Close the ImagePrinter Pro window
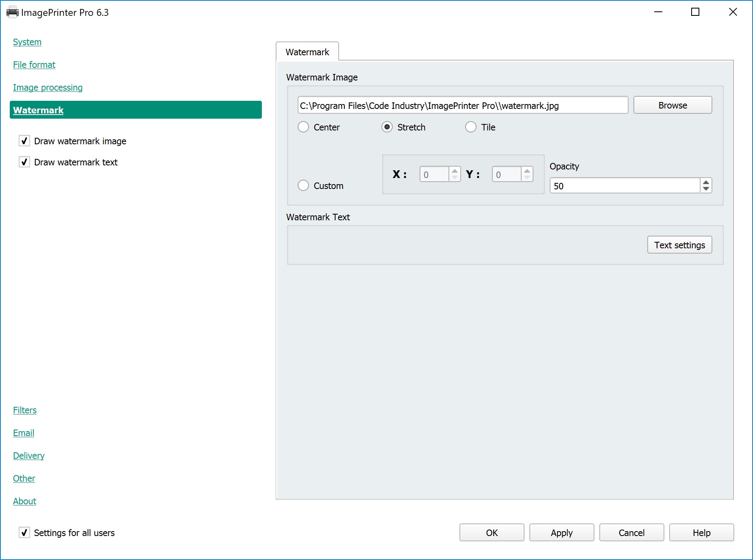The height and width of the screenshot is (560, 753). tap(733, 12)
